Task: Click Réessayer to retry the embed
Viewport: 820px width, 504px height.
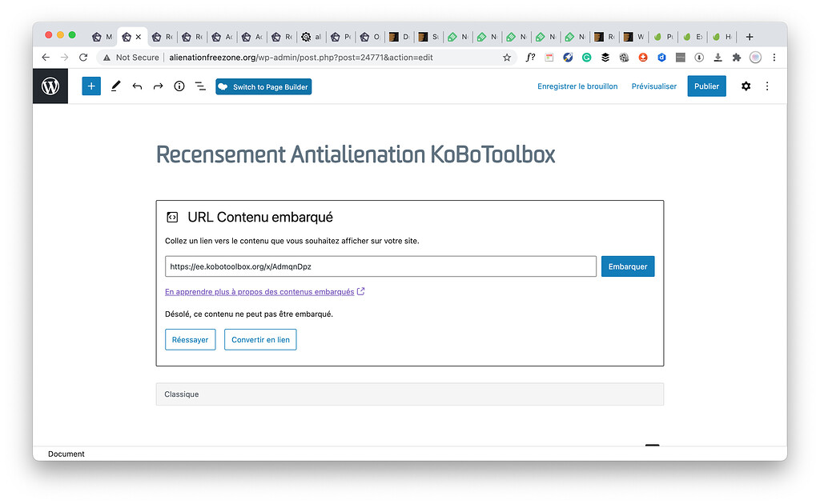Action: pos(190,339)
